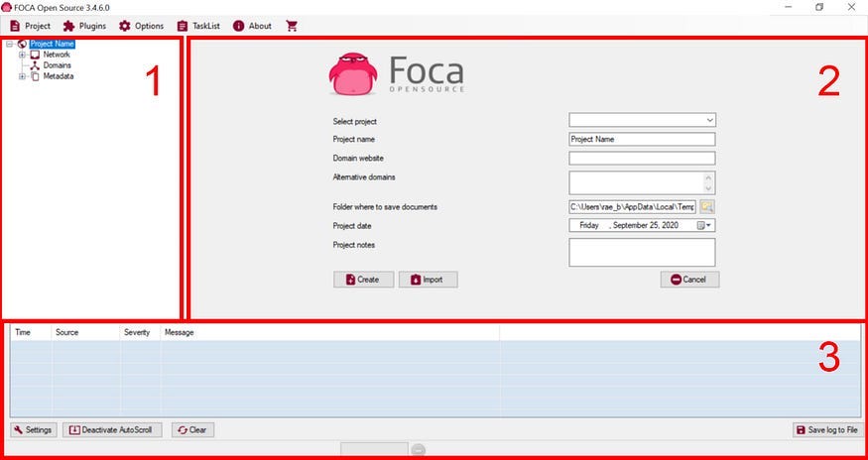This screenshot has height=460, width=868.
Task: Select Project Name in the tree
Action: tap(52, 44)
